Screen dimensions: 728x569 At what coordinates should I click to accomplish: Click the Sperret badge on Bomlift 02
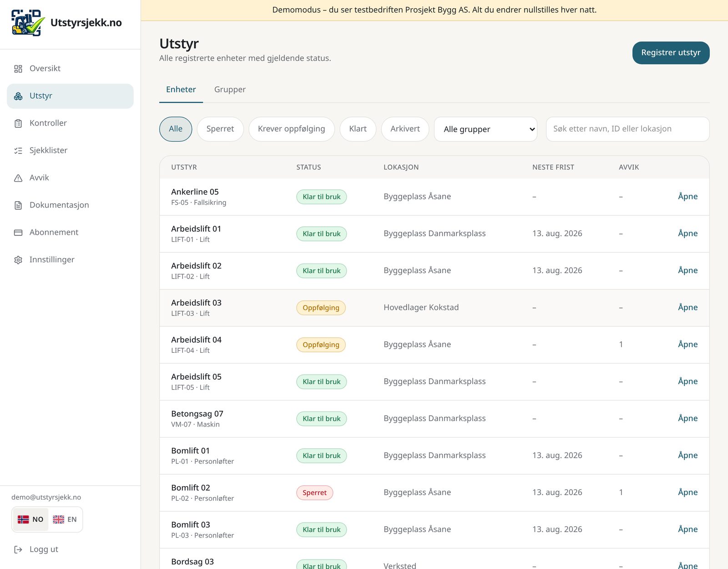pyautogui.click(x=314, y=493)
